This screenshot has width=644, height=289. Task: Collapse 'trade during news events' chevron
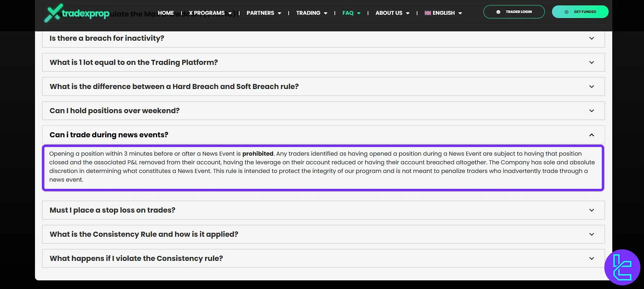point(592,135)
